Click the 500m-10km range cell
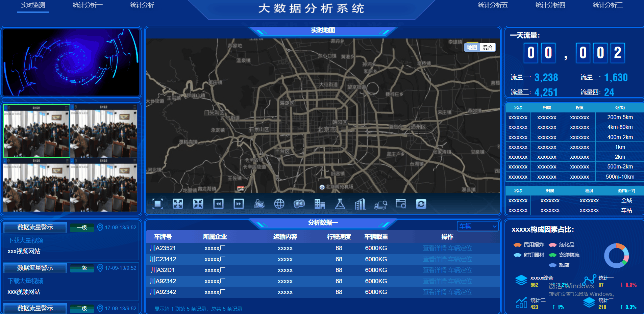The image size is (644, 314). pos(620,177)
